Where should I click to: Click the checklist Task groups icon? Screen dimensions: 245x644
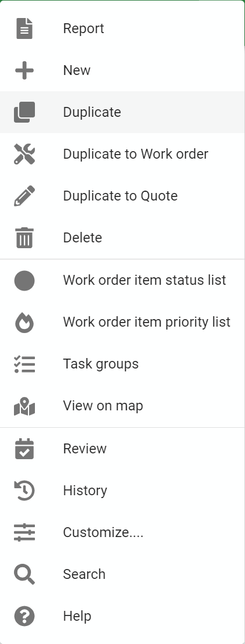[24, 364]
